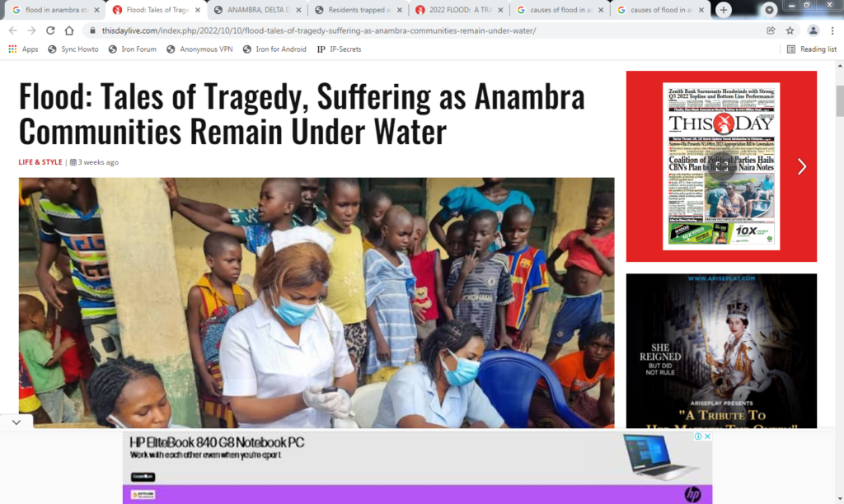Switch to the Residents trapped tab
The height and width of the screenshot is (504, 844).
pyautogui.click(x=359, y=10)
